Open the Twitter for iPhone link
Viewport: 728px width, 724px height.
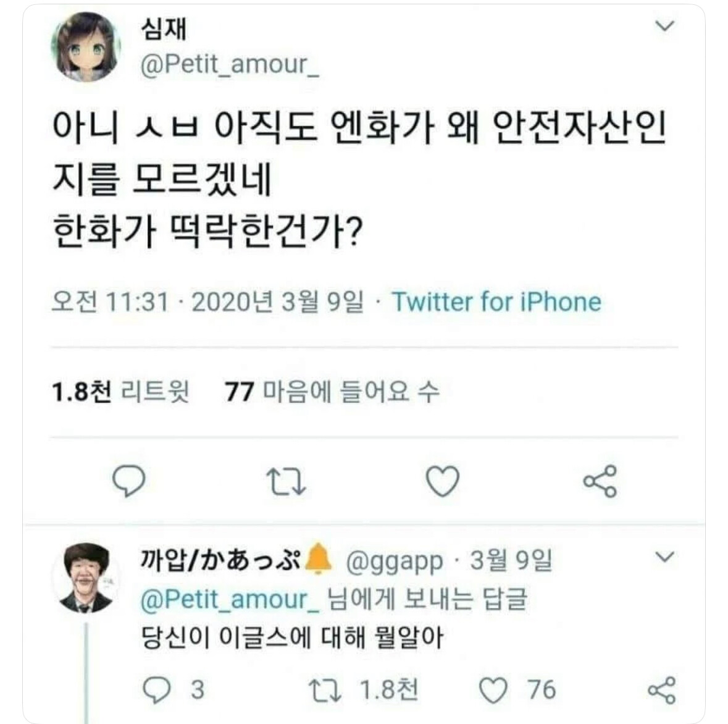[496, 302]
